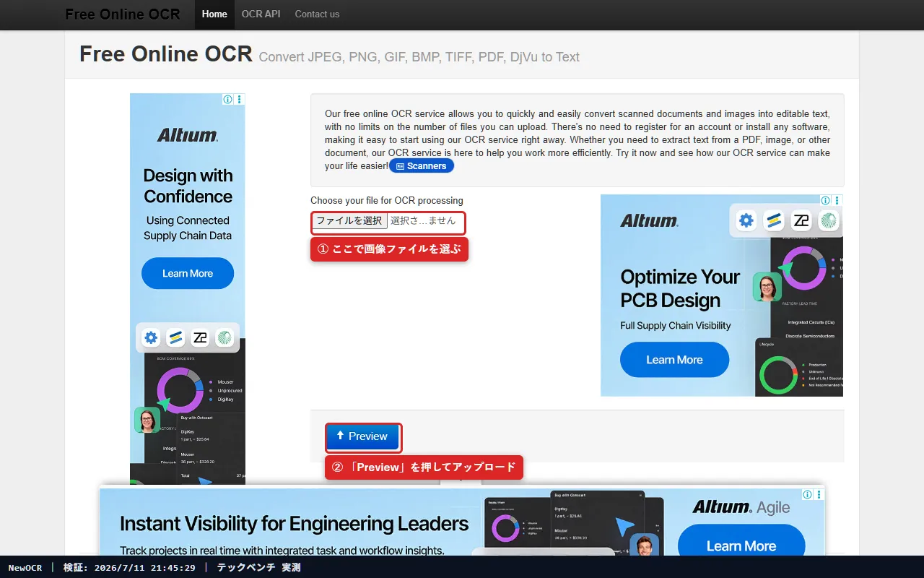This screenshot has height=578, width=924.
Task: Click green circular logo icon in left ad
Action: coord(225,337)
